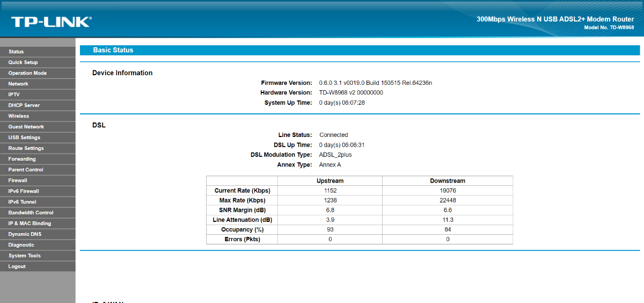Click the TP-LINK logo

51,21
